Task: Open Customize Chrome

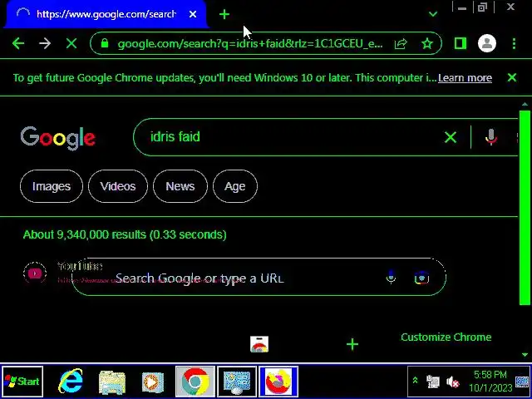Action: pos(446,337)
